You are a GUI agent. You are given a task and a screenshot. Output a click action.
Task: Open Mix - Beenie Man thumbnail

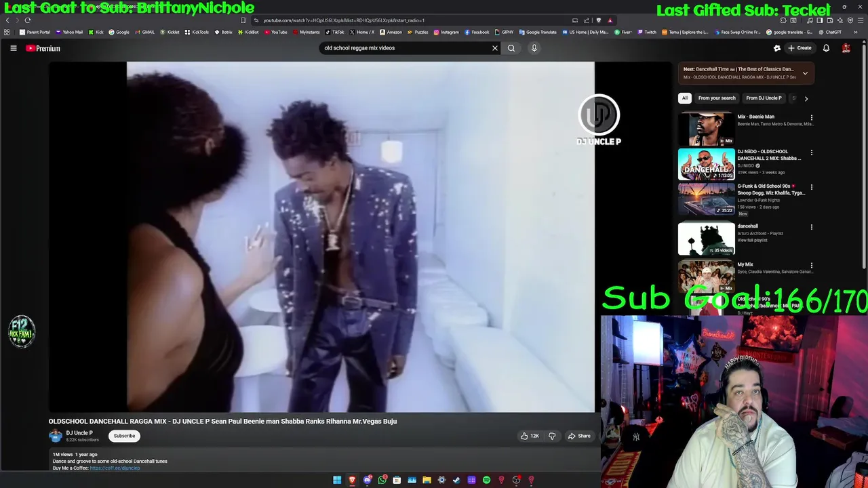(706, 129)
